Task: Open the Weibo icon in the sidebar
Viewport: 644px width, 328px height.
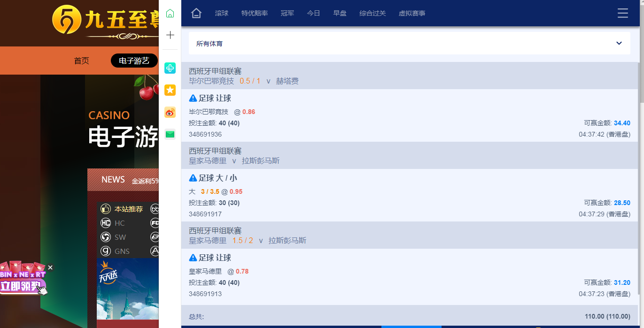Action: point(170,112)
